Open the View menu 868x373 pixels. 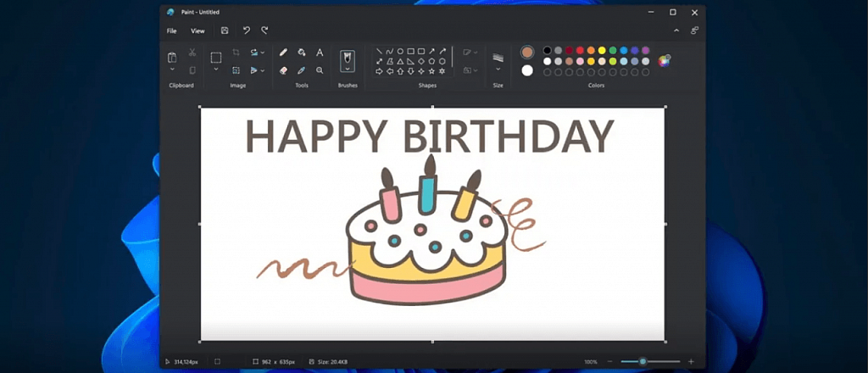(x=198, y=31)
